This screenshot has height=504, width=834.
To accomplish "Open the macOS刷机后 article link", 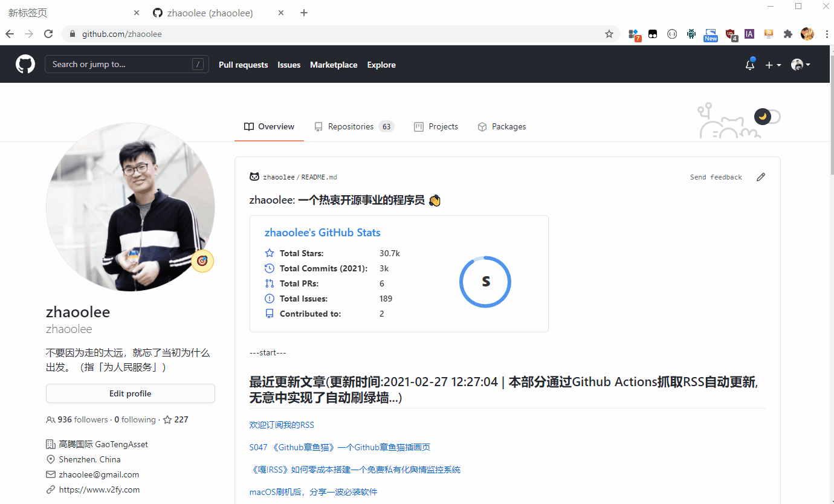I will (313, 492).
